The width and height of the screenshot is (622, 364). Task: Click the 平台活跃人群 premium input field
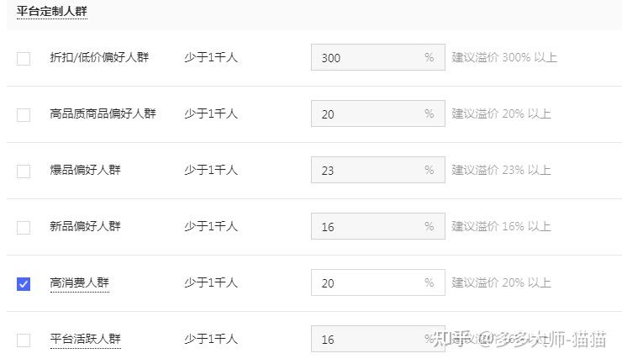point(370,340)
